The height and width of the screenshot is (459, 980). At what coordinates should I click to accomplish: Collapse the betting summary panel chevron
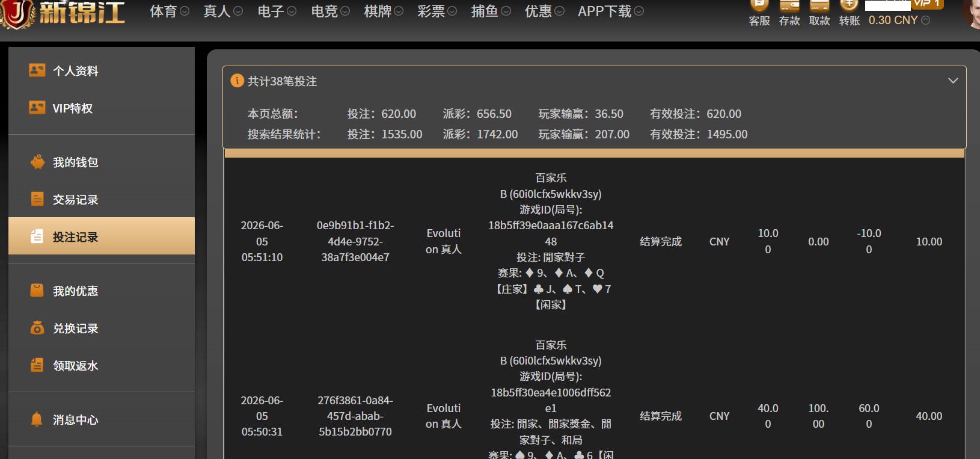coord(953,81)
